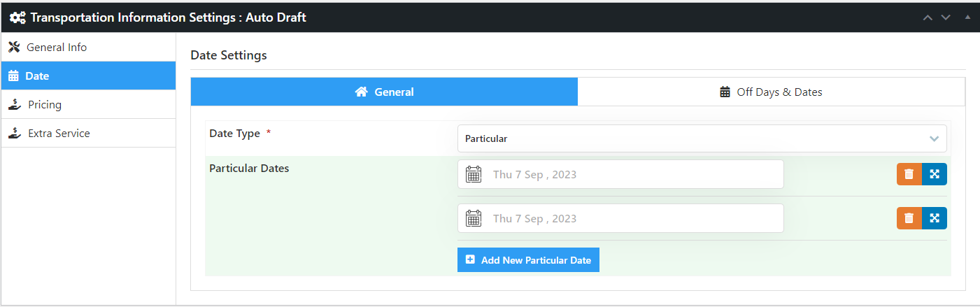Open the Date Type dropdown
The image size is (980, 307).
point(702,138)
